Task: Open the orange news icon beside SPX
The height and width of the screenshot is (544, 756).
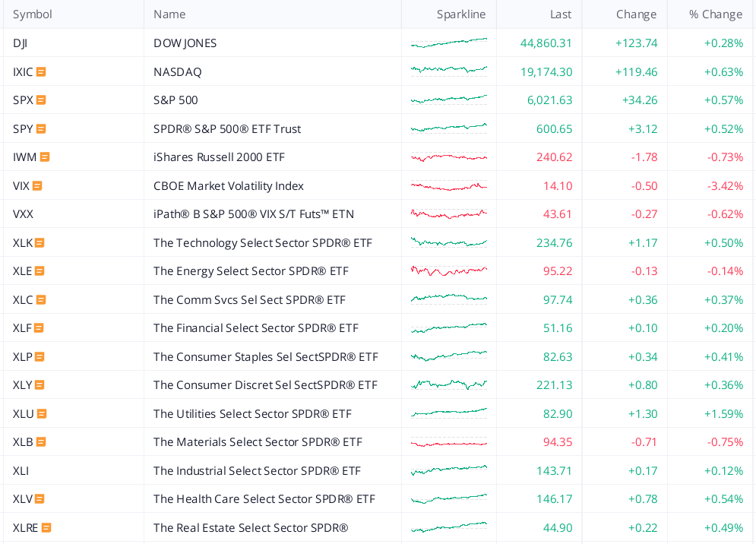Action: coord(42,100)
